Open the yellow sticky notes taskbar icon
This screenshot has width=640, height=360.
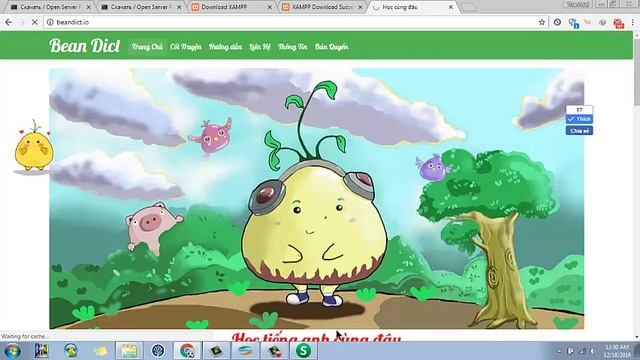[100, 351]
